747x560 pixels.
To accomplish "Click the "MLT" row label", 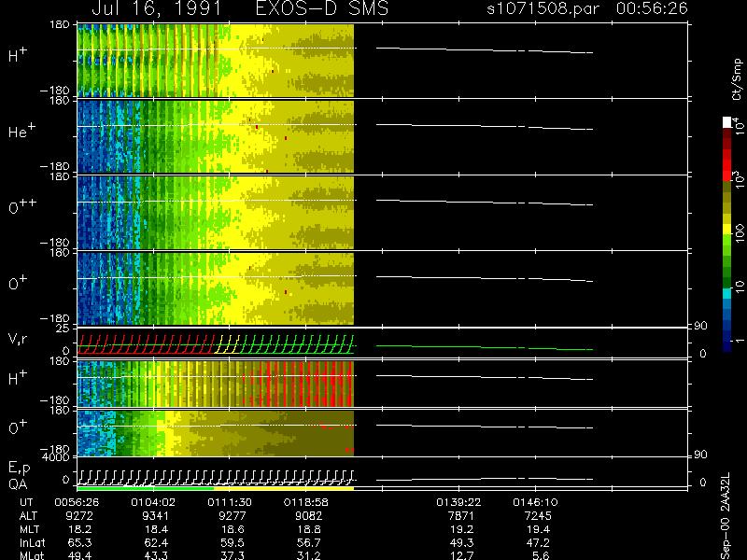I will coord(29,529).
